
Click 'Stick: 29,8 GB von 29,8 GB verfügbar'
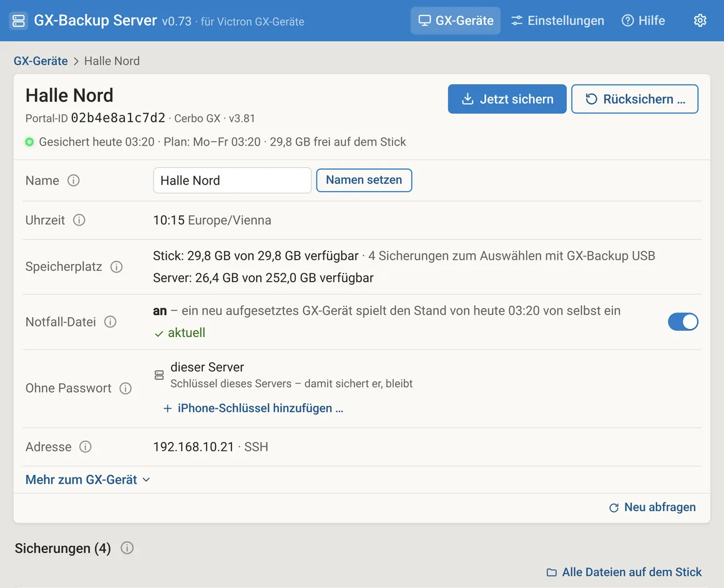coord(256,255)
